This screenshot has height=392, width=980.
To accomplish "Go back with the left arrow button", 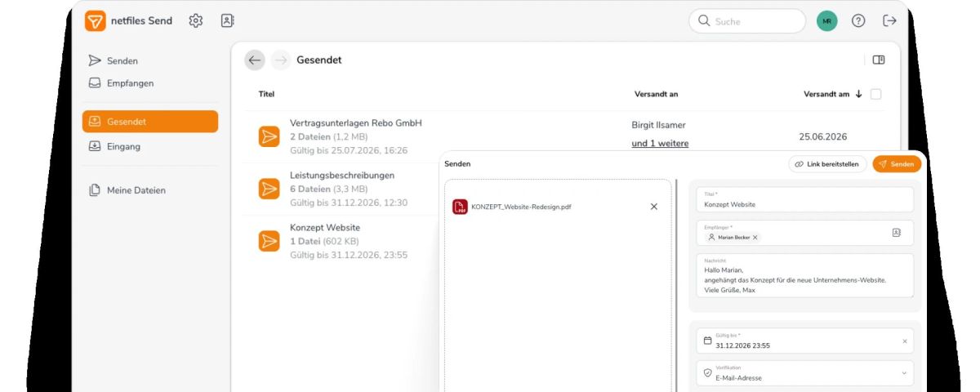I will [x=255, y=60].
